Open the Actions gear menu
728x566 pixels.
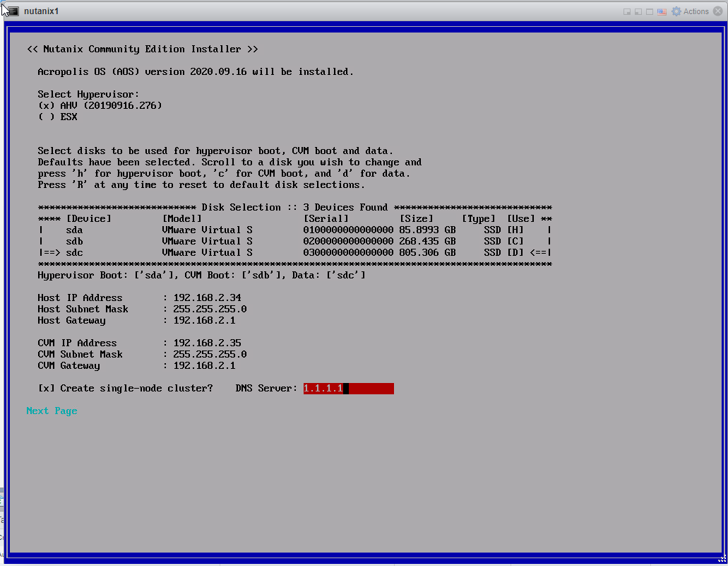(x=690, y=11)
